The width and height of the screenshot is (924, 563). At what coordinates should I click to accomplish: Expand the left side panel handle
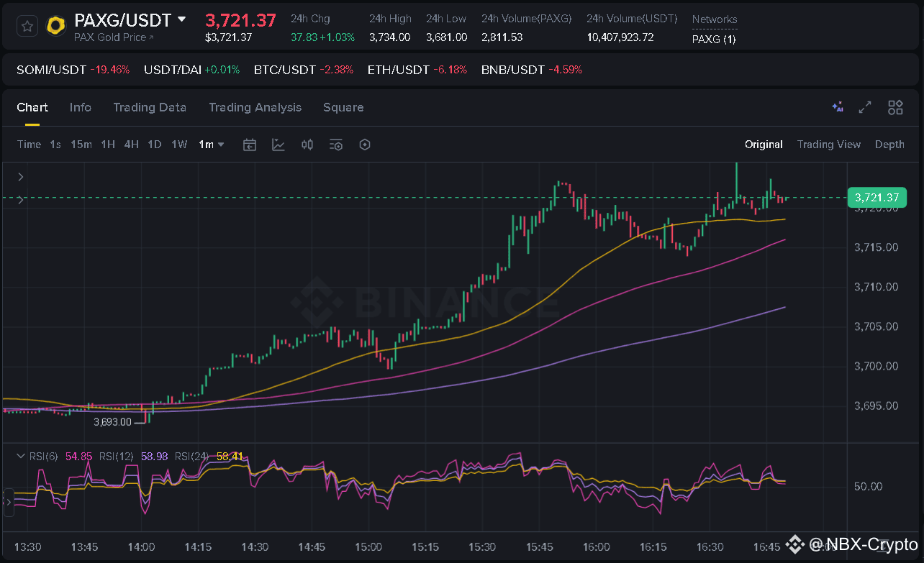(9, 502)
